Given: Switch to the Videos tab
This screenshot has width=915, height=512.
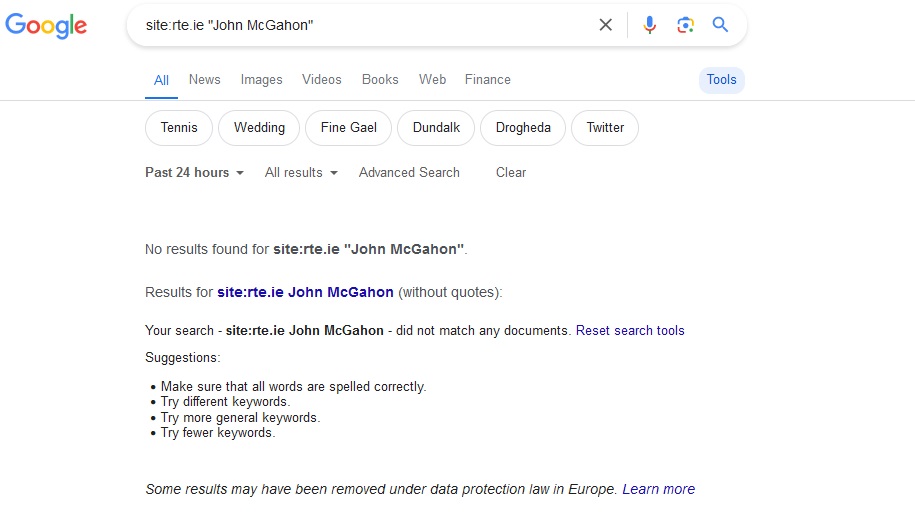Looking at the screenshot, I should tap(322, 79).
